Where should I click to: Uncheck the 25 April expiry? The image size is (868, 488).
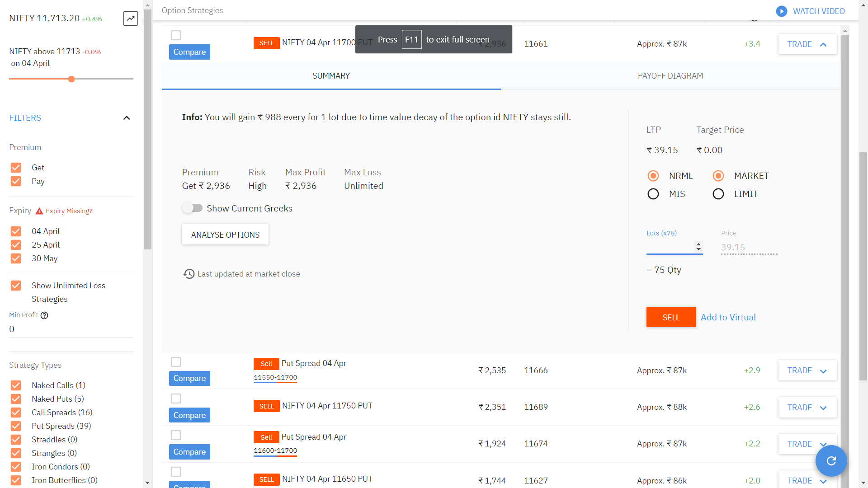point(16,245)
